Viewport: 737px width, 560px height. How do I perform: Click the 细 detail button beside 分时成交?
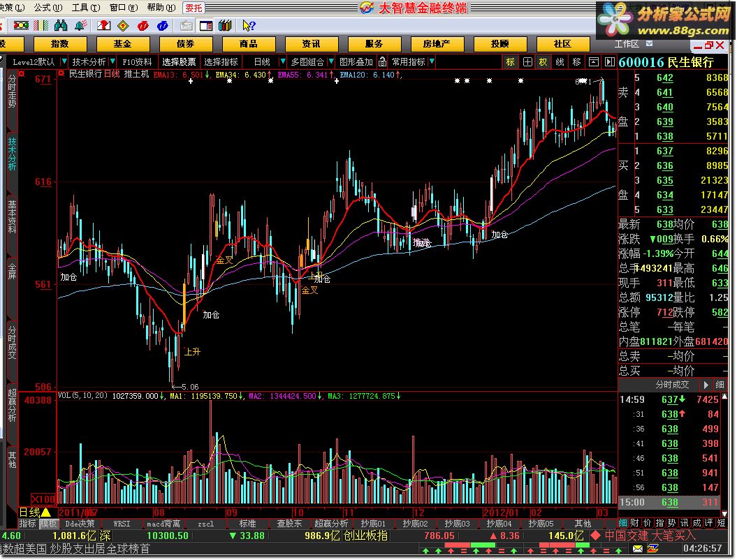[x=720, y=385]
